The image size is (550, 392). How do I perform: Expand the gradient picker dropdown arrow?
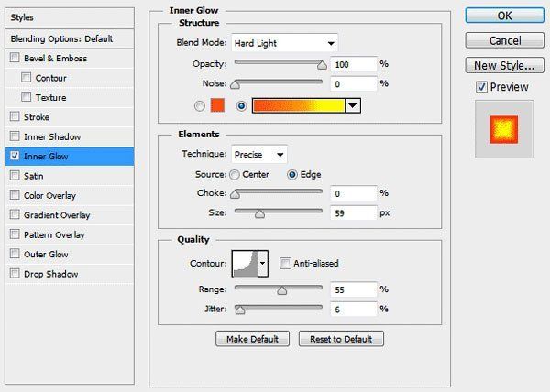coord(353,105)
